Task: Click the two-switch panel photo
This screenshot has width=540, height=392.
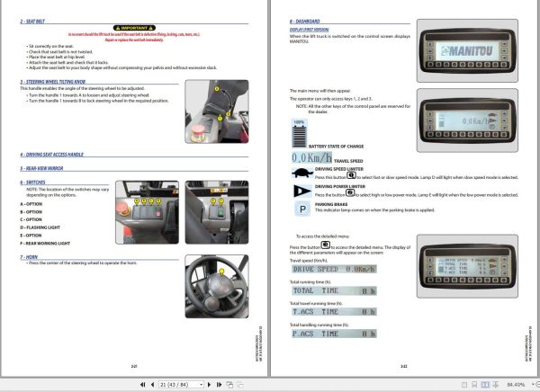Action: pyautogui.click(x=217, y=212)
